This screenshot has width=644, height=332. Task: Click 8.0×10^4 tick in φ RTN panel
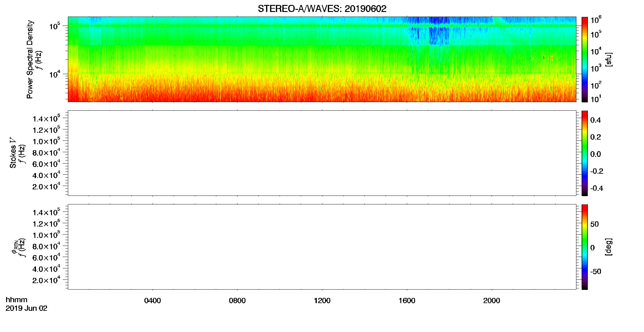[x=46, y=246]
